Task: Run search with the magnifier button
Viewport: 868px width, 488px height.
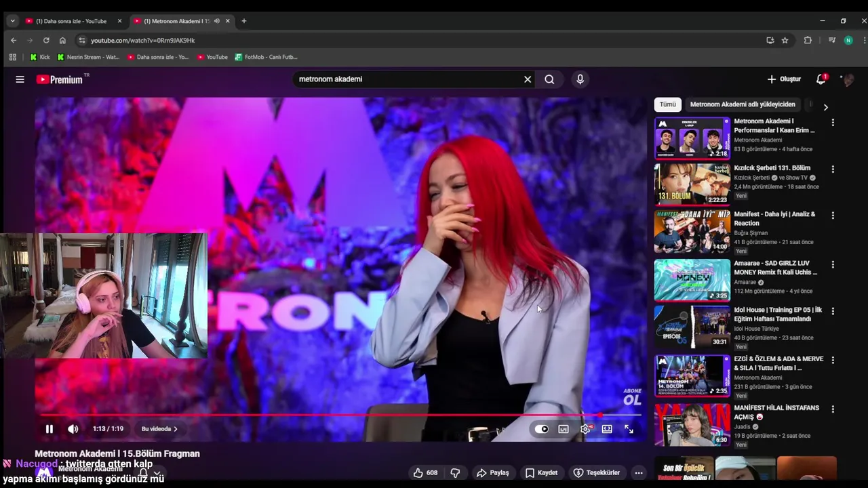Action: [x=549, y=79]
